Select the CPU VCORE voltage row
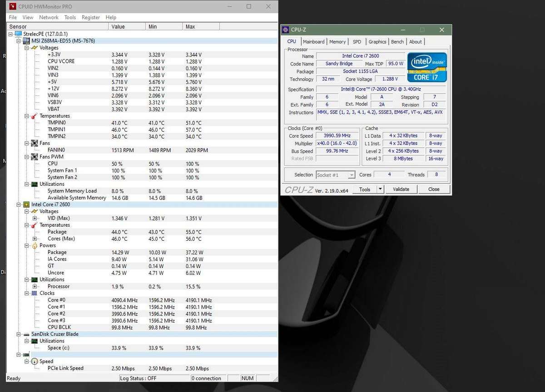The height and width of the screenshot is (392, 545). point(142,61)
